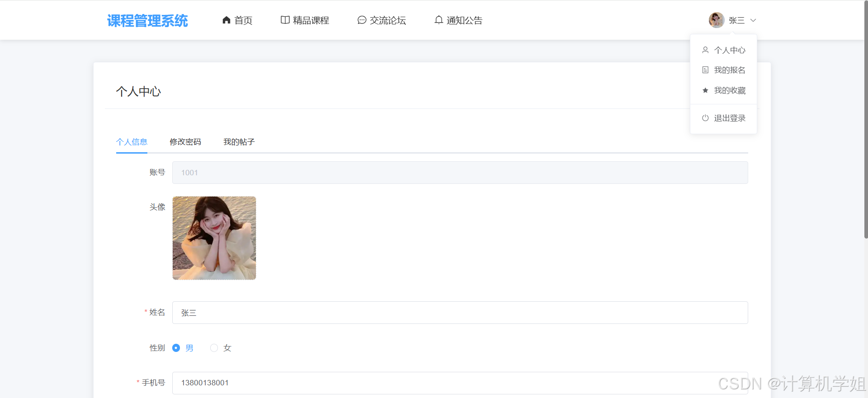Click the home icon beside 首页
The height and width of the screenshot is (398, 868).
point(226,20)
